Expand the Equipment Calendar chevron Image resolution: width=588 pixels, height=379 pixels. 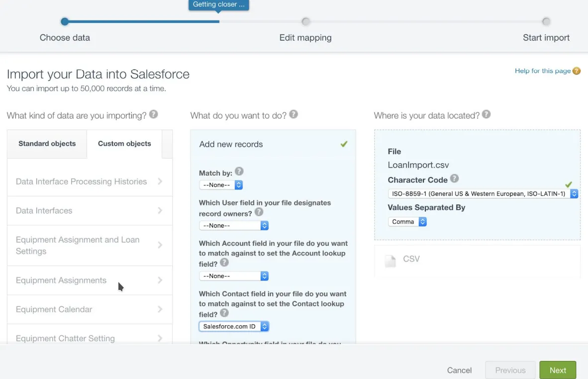(x=160, y=309)
